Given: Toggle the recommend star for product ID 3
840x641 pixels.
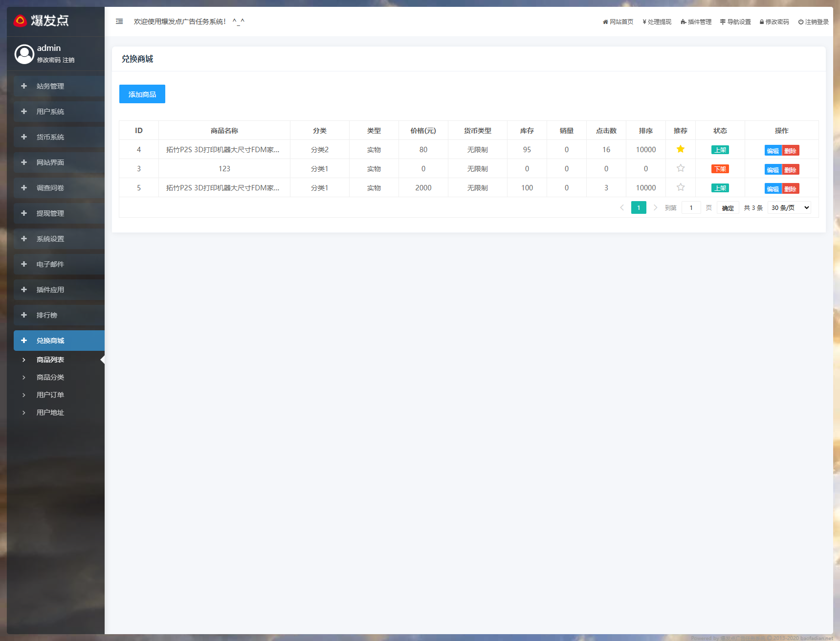Looking at the screenshot, I should 680,168.
